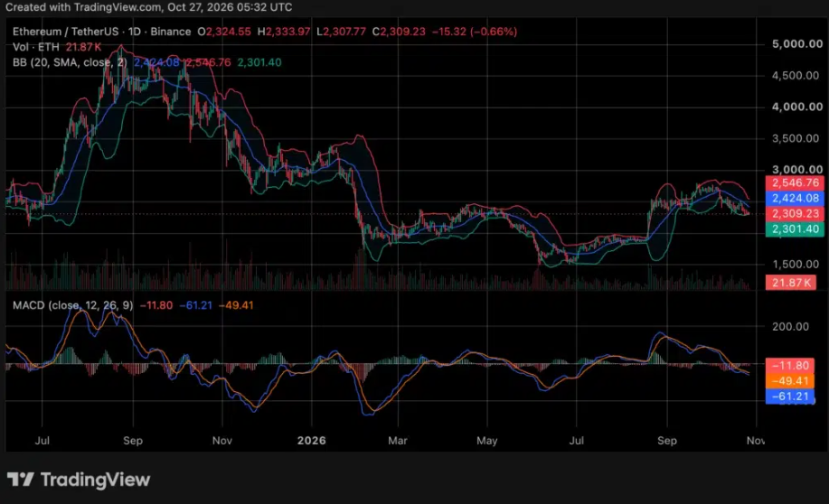Click the Mar label on time axis
Screen dimensions: 829x504
[398, 441]
